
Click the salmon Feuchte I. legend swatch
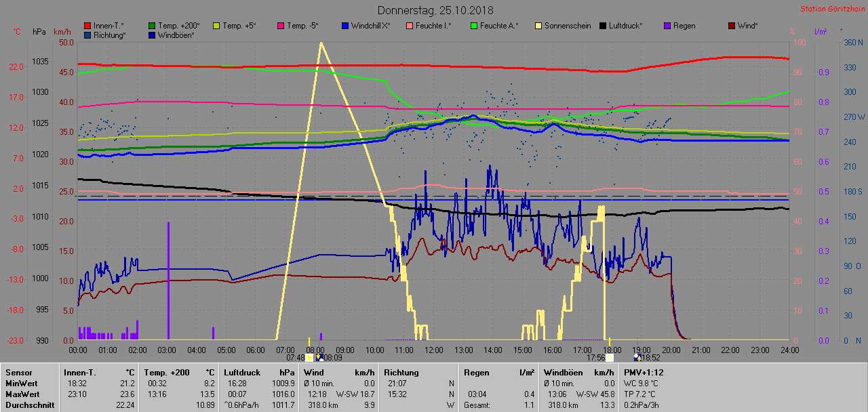coord(410,26)
